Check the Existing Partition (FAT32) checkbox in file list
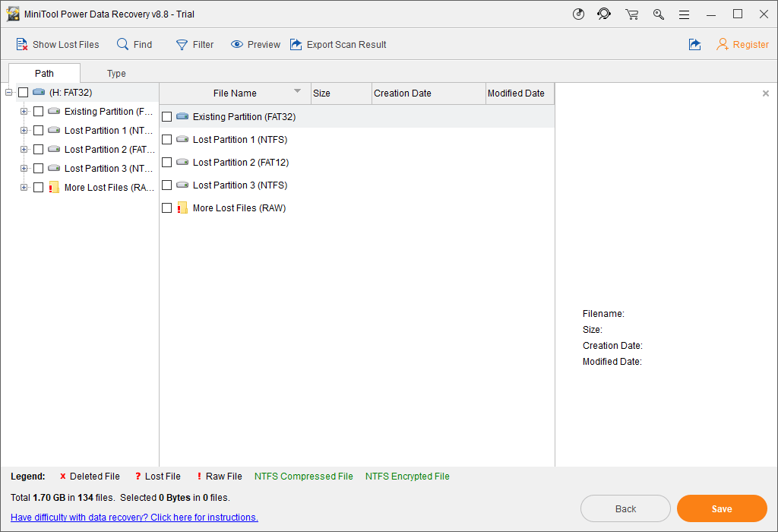This screenshot has width=778, height=532. point(167,117)
